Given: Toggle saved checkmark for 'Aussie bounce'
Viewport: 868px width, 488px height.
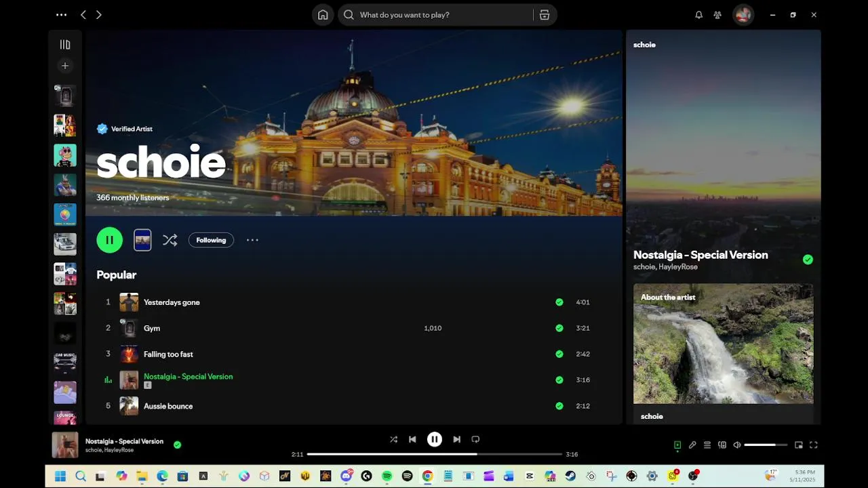Looking at the screenshot, I should pos(559,406).
